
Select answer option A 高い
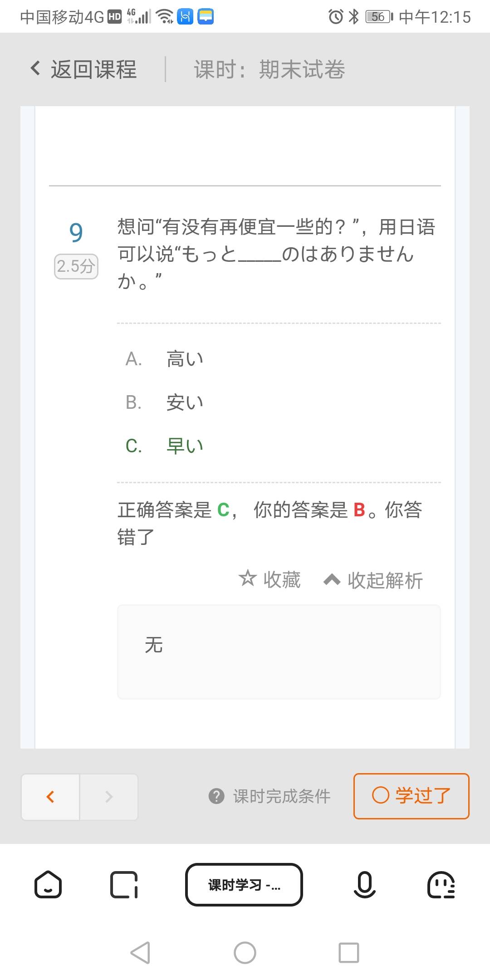185,359
